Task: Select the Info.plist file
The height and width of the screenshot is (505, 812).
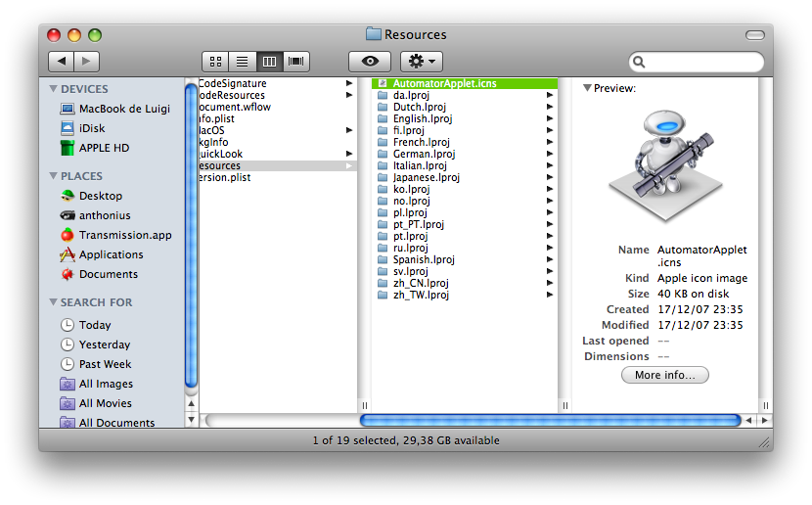Action: (x=278, y=118)
